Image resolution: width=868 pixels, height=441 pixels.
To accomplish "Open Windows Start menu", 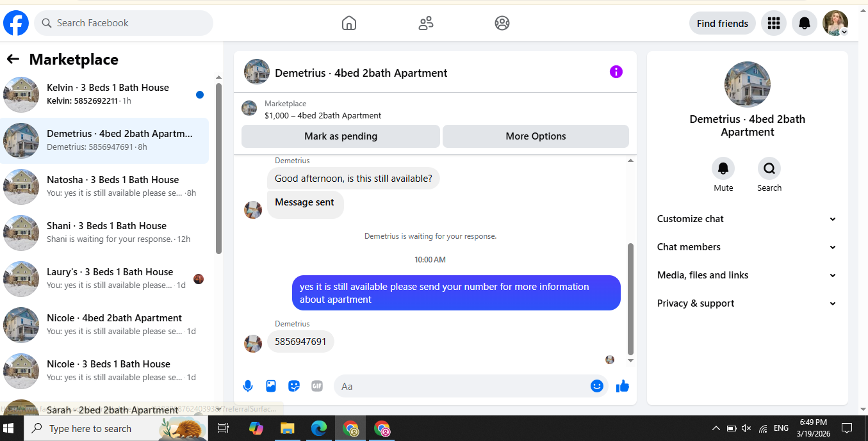I will tap(9, 428).
